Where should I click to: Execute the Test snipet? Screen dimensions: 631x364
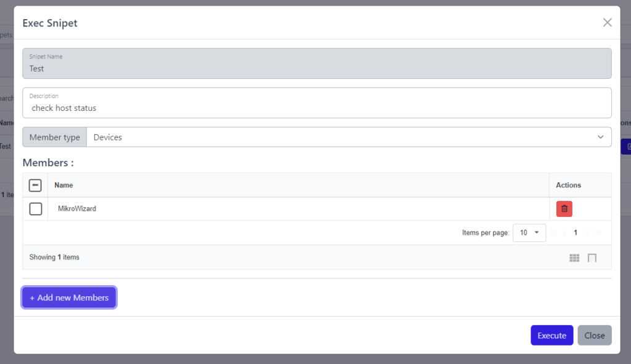coord(552,335)
